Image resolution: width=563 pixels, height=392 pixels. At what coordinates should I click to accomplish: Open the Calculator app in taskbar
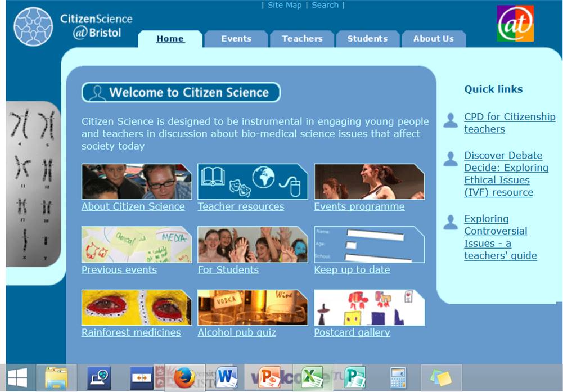click(398, 377)
